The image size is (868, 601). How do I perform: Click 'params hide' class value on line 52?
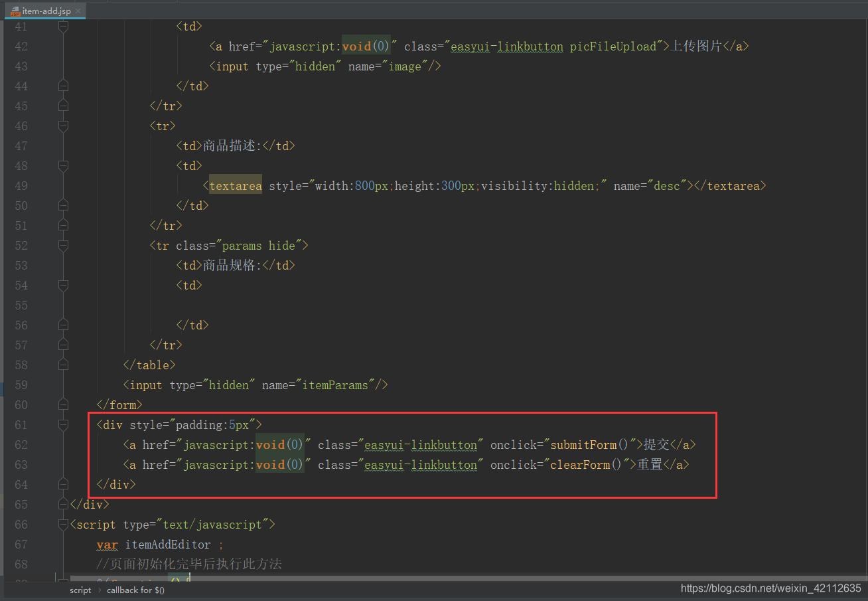(259, 246)
